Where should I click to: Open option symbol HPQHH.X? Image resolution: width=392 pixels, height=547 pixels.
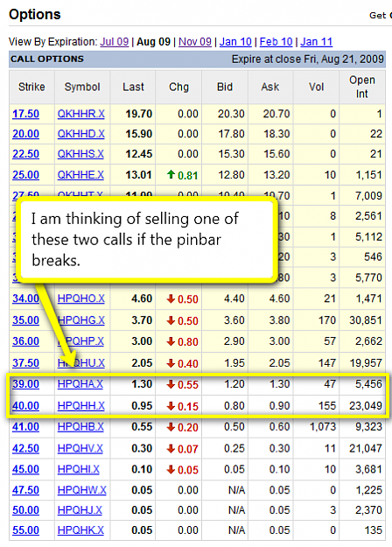pos(80,406)
